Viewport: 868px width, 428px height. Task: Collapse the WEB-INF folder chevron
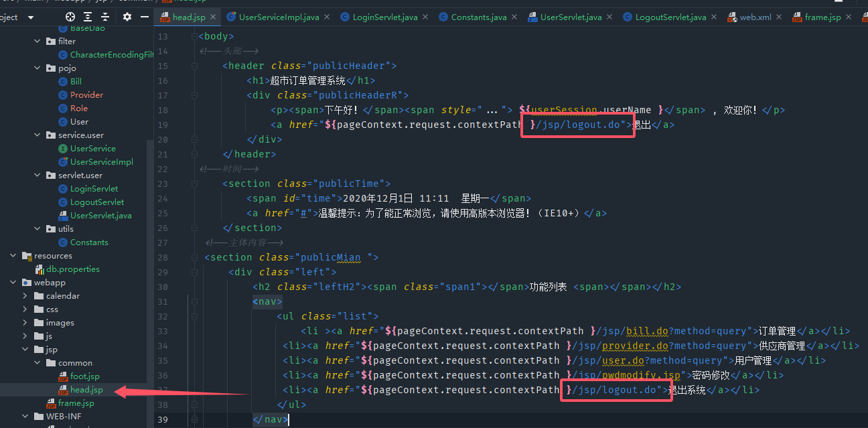(25, 417)
